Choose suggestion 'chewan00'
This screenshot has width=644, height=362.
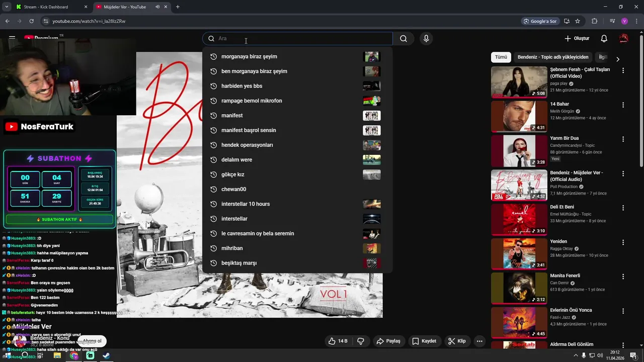click(x=297, y=189)
